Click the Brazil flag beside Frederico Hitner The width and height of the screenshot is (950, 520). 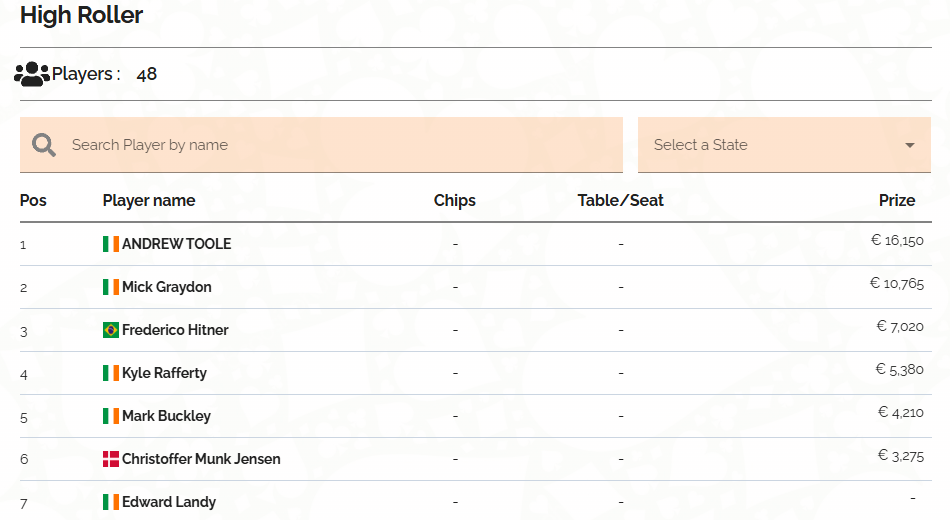pyautogui.click(x=111, y=330)
